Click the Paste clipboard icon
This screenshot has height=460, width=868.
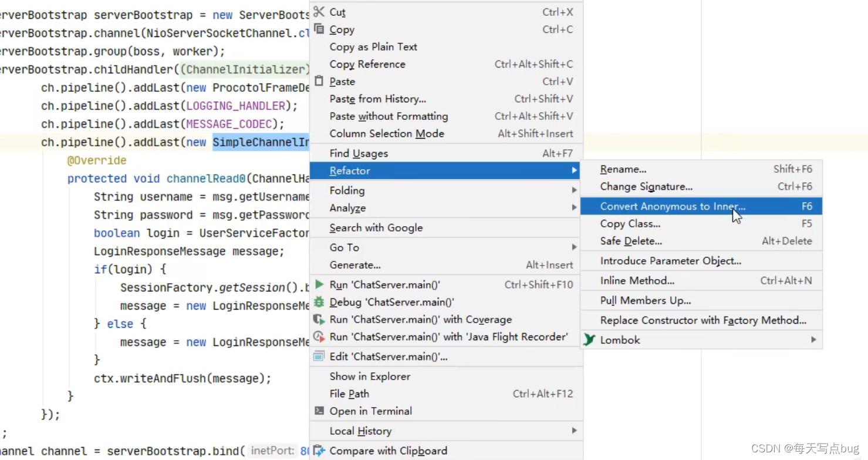pyautogui.click(x=319, y=81)
